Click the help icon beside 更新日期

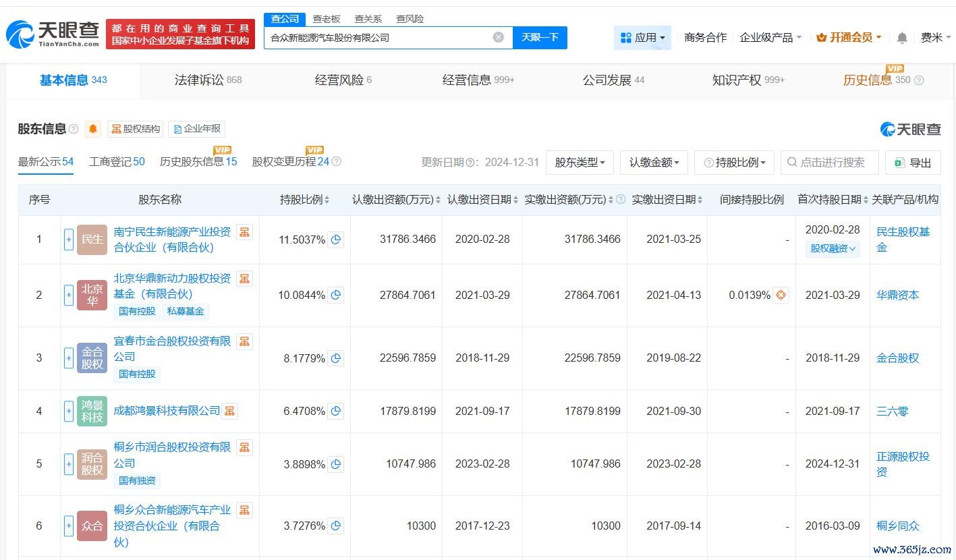point(469,163)
